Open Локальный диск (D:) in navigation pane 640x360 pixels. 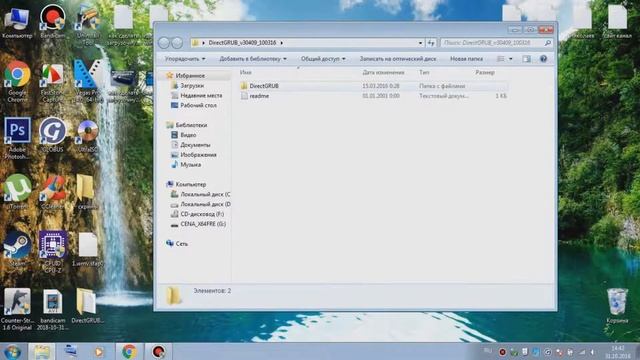pos(205,204)
